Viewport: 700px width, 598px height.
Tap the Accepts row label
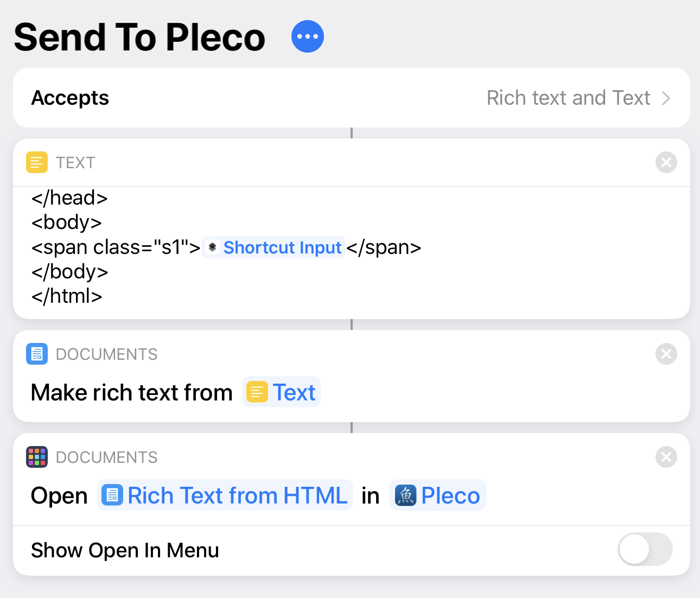[x=70, y=98]
